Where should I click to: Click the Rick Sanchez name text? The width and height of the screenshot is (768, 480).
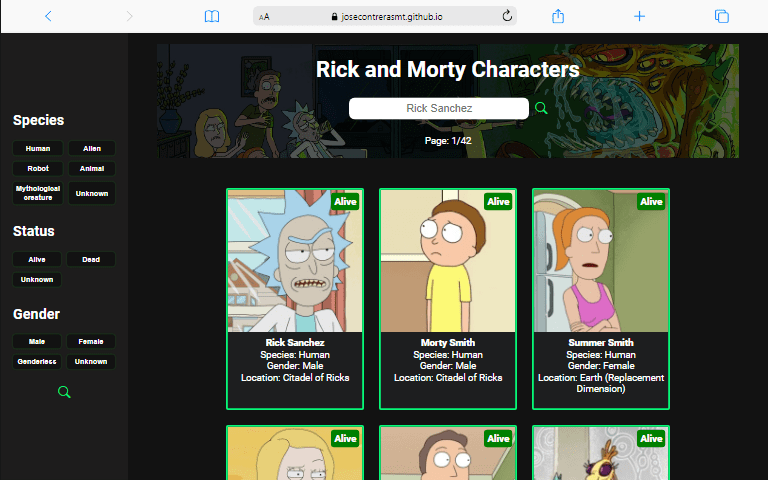[x=295, y=342]
